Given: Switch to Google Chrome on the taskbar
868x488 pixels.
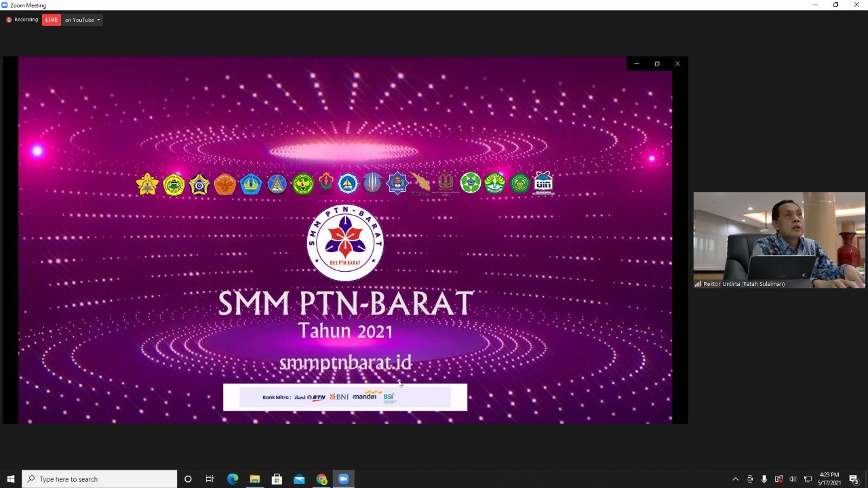Looking at the screenshot, I should [x=321, y=479].
